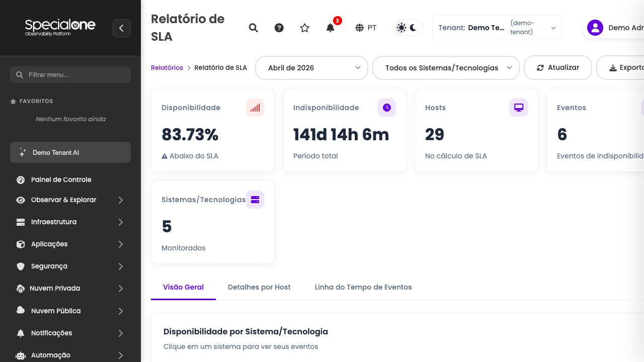Click the Aplicações cube icon
This screenshot has width=644, height=362.
(x=21, y=244)
